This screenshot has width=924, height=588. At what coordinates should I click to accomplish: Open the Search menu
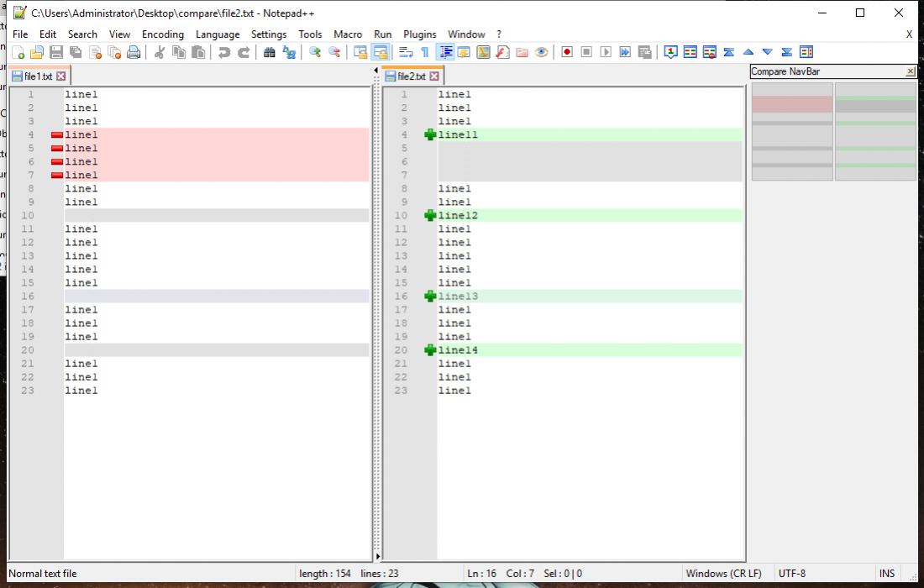pos(82,34)
